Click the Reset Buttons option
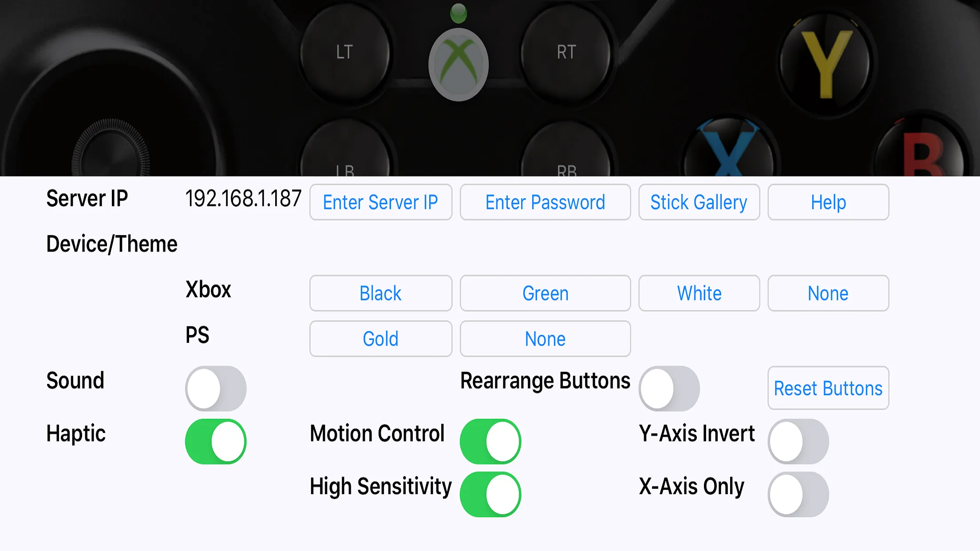This screenshot has width=980, height=551. 829,388
